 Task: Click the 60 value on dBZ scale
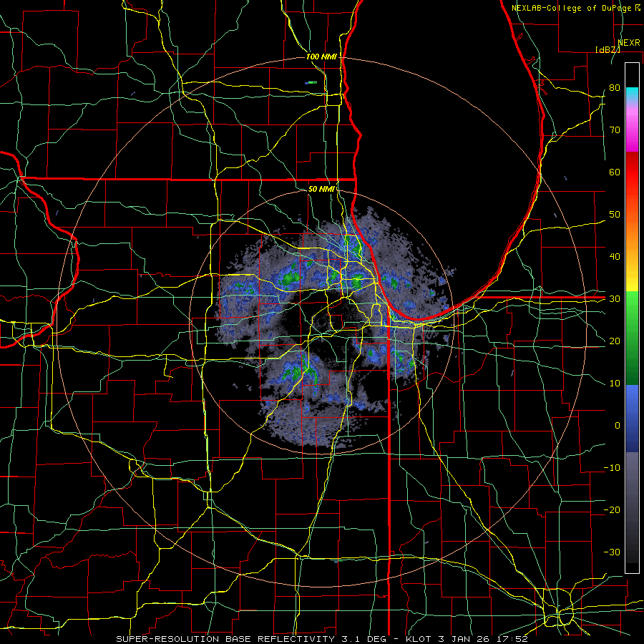615,172
